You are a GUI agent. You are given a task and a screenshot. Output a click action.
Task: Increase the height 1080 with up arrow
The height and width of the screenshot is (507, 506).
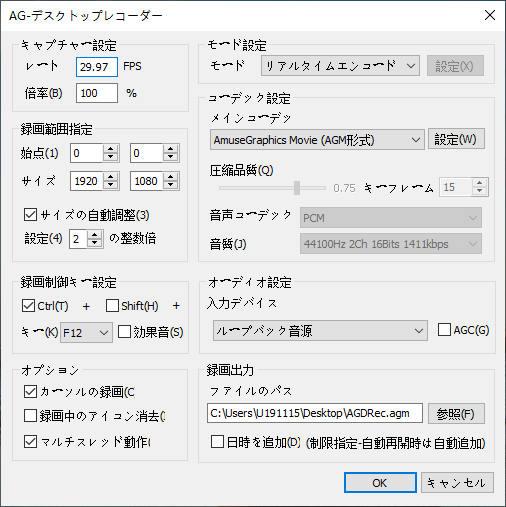170,177
